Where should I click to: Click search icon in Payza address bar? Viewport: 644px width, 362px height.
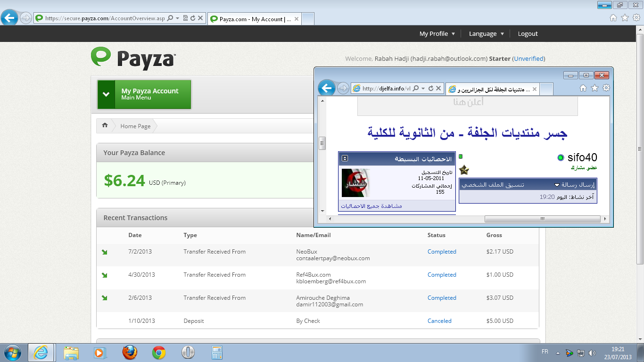(170, 18)
